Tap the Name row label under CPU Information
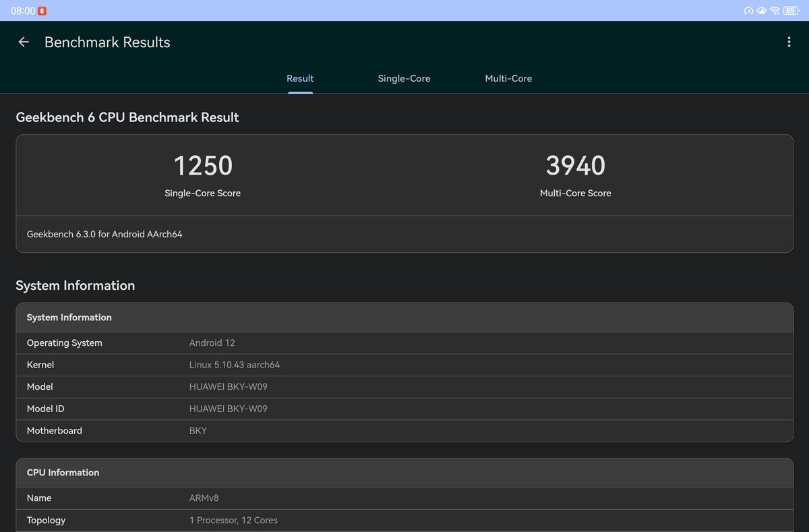 [39, 498]
